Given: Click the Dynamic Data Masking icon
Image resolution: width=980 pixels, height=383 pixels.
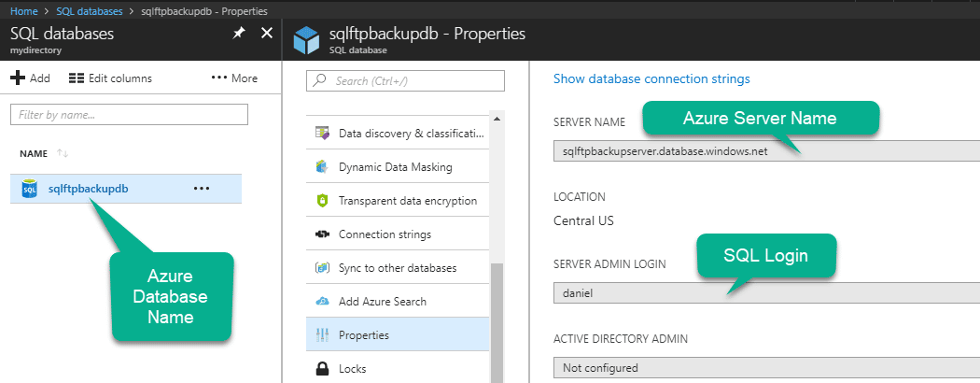Looking at the screenshot, I should (x=322, y=167).
